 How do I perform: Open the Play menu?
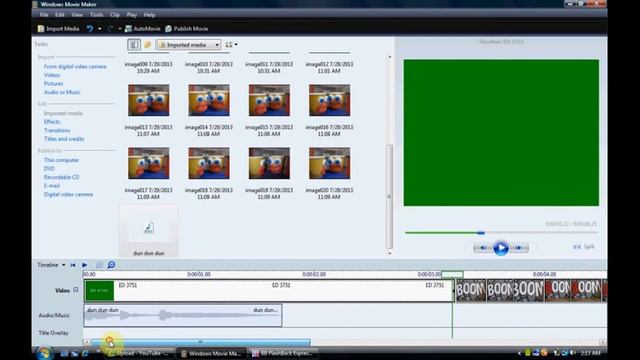point(131,15)
